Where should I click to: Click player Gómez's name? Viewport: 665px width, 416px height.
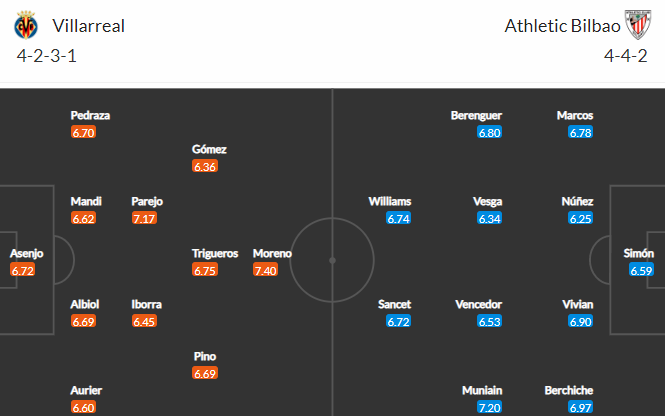[x=209, y=149]
